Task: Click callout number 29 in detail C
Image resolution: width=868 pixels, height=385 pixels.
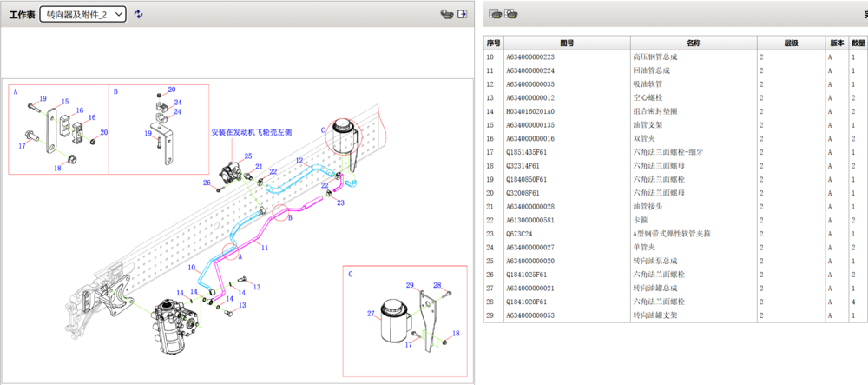Action: coord(411,286)
